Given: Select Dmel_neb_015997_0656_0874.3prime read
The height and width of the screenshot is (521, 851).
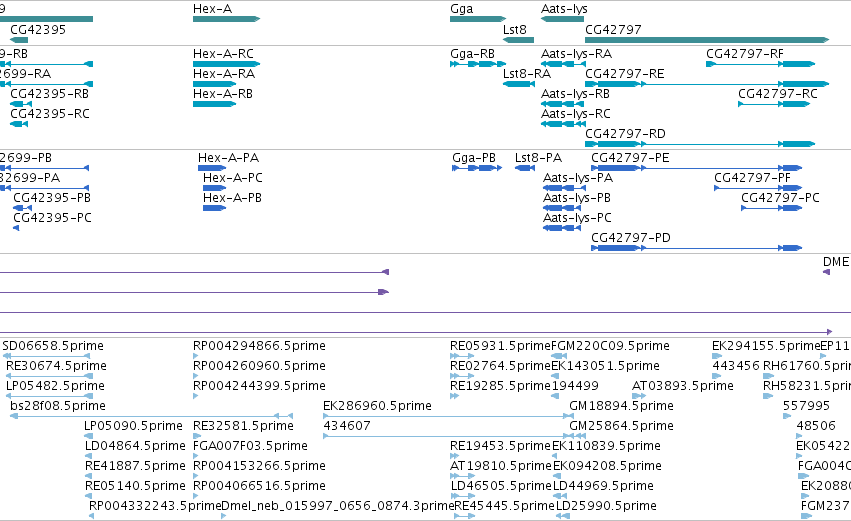Looking at the screenshot, I should tap(224, 516).
